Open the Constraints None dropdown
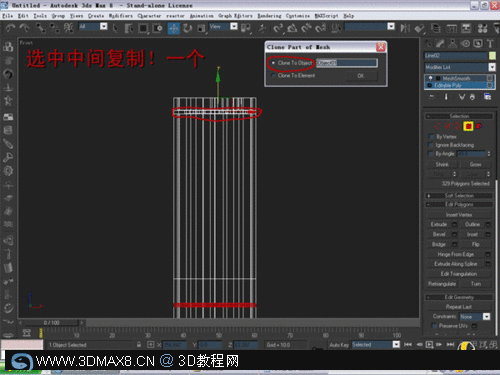500x375 pixels. (487, 316)
